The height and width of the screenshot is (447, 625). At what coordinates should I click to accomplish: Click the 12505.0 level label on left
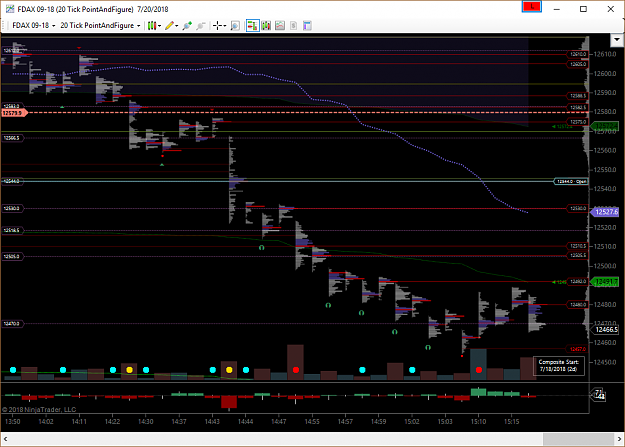(x=13, y=256)
